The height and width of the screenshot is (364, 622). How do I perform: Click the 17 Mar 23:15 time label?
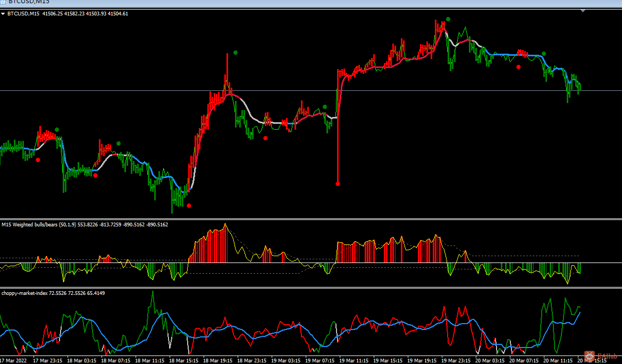tap(48, 360)
